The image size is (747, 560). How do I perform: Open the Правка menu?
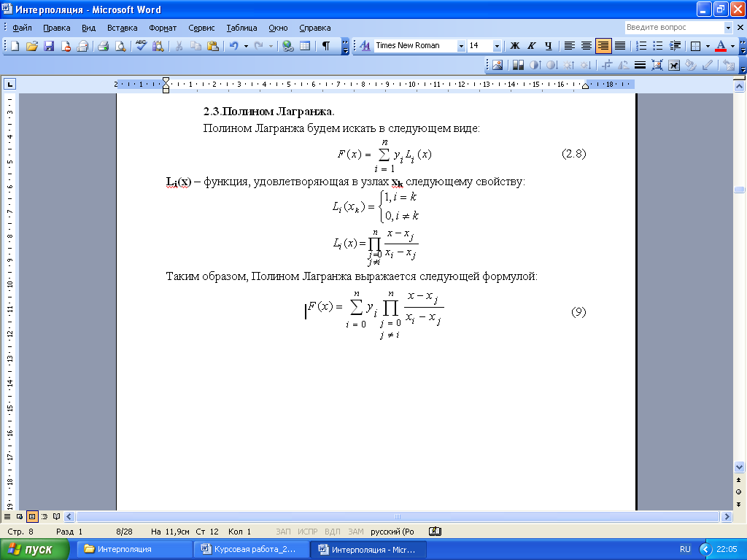(x=57, y=28)
